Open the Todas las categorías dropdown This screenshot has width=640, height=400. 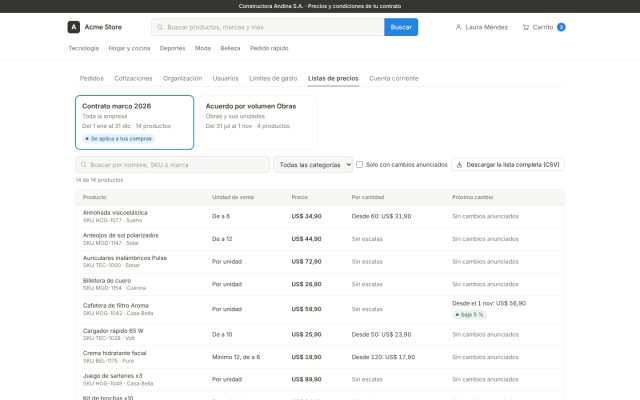[313, 164]
